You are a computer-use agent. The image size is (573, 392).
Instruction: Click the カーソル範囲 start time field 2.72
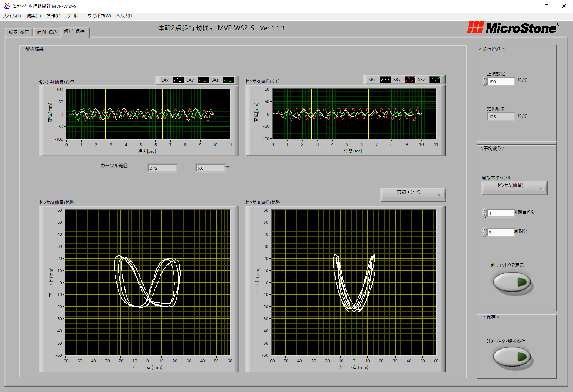click(x=162, y=168)
